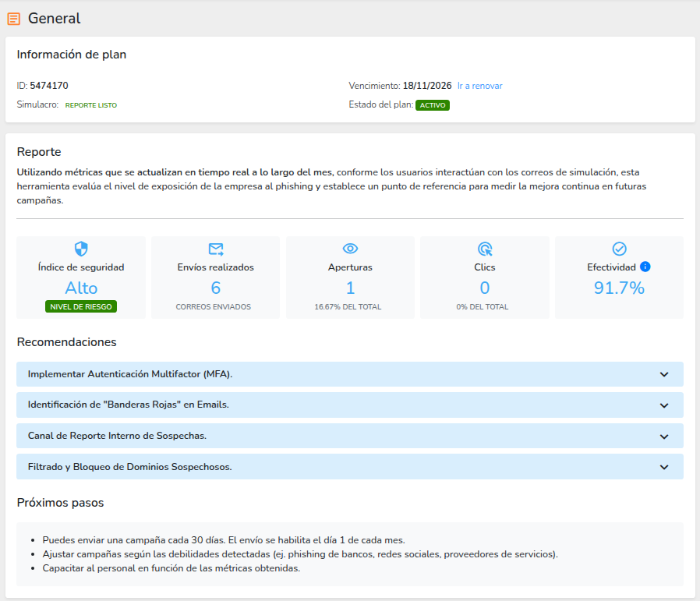The width and height of the screenshot is (700, 601).
Task: Click the NIVEL DE RIESGO green badge
Action: [81, 306]
